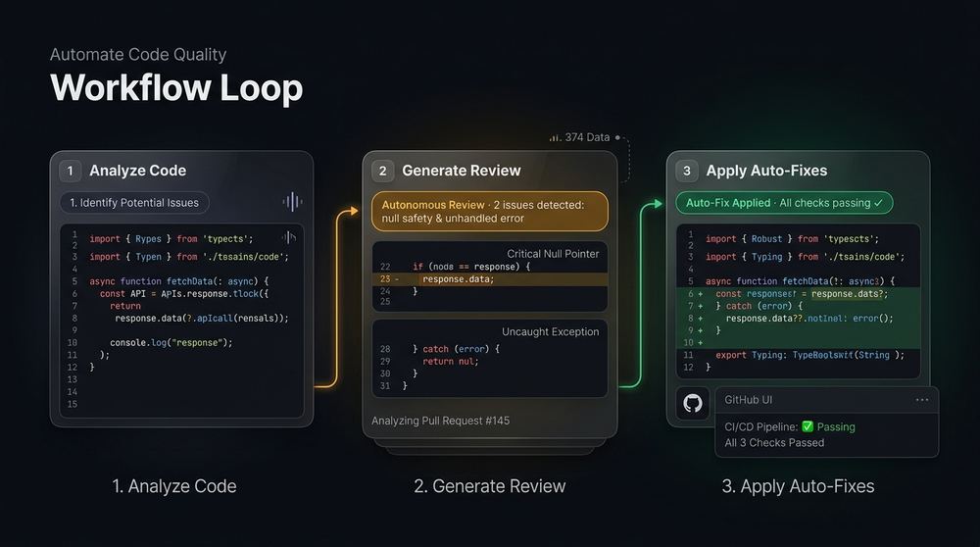Click 'CI/CD Pipeline:' label
The width and height of the screenshot is (980, 547).
(x=761, y=427)
